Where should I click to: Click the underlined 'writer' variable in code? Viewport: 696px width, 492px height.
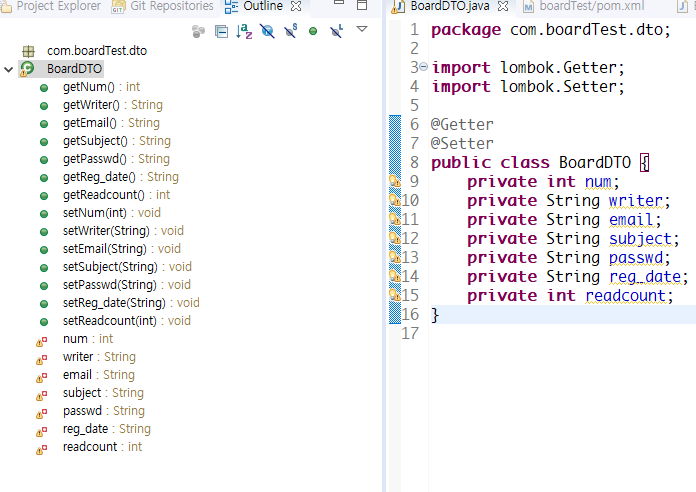click(636, 201)
